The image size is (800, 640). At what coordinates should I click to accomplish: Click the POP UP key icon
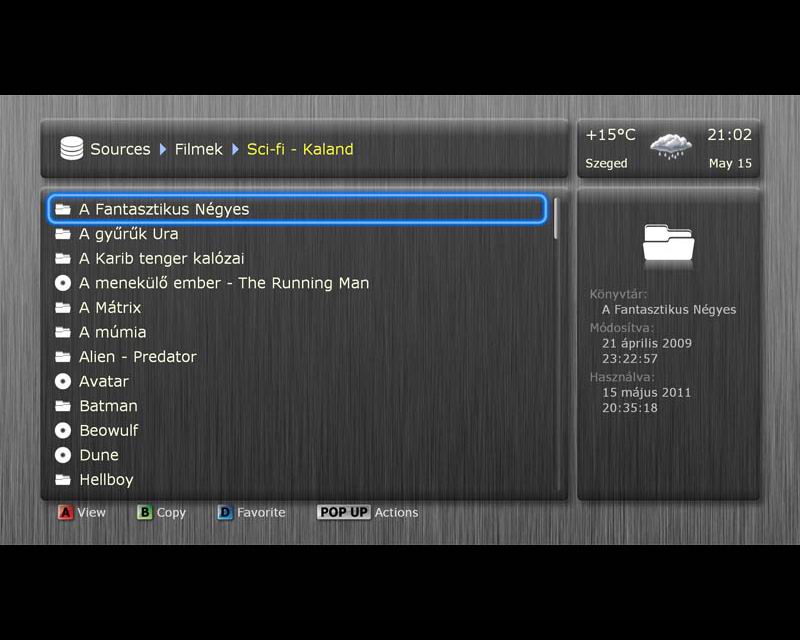pos(344,512)
